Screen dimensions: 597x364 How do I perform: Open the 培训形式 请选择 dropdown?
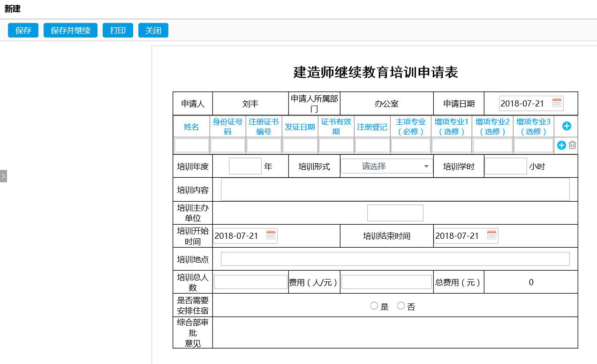[x=386, y=166]
